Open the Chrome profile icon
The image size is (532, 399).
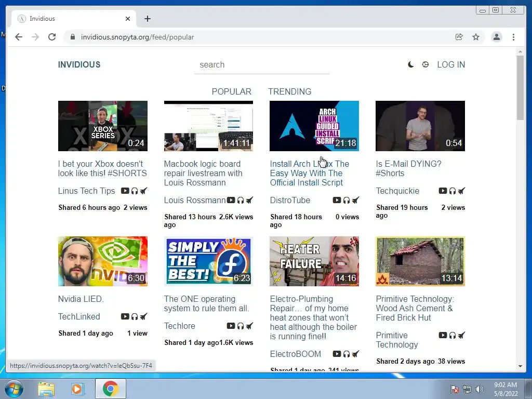pos(496,37)
